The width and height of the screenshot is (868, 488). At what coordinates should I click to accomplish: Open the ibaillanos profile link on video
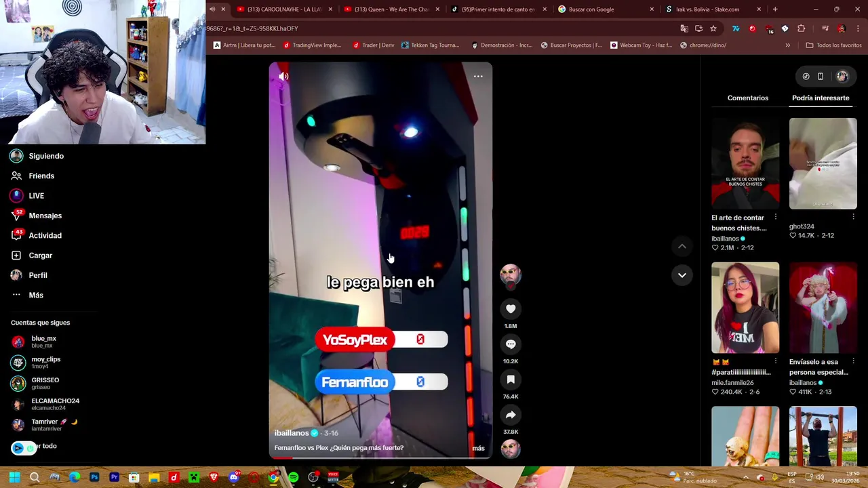(292, 433)
